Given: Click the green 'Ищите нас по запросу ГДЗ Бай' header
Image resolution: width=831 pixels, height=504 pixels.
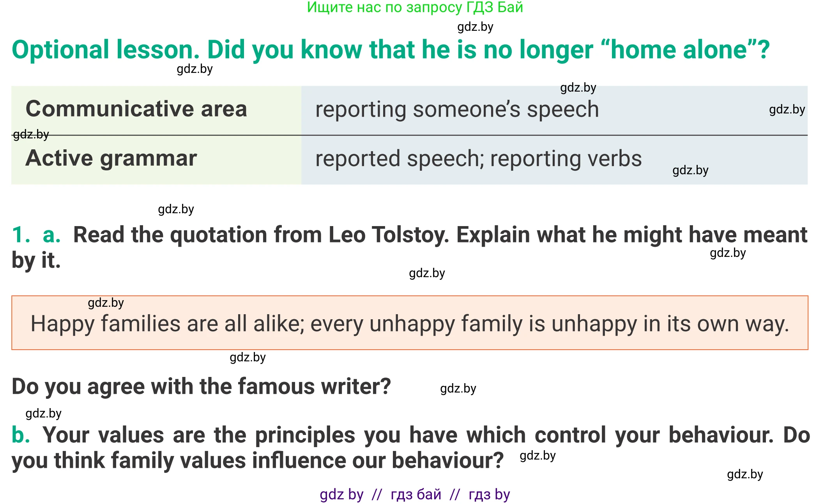Looking at the screenshot, I should (x=415, y=7).
